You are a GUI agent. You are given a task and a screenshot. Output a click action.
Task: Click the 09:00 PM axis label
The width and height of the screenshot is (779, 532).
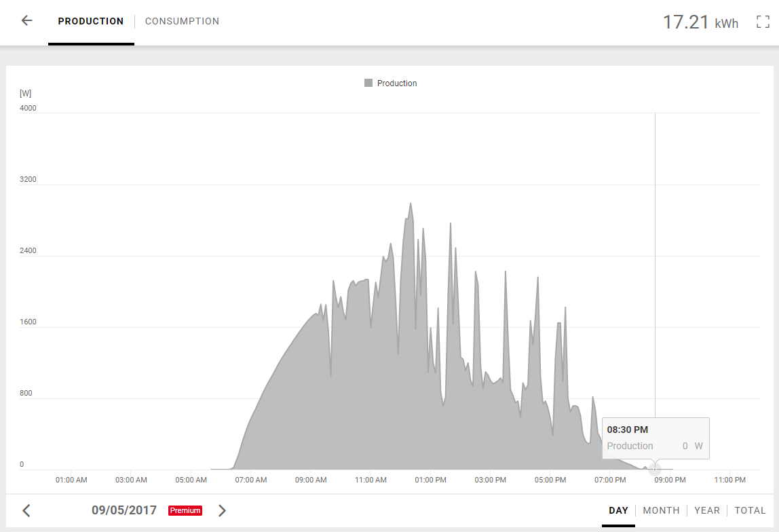click(670, 480)
